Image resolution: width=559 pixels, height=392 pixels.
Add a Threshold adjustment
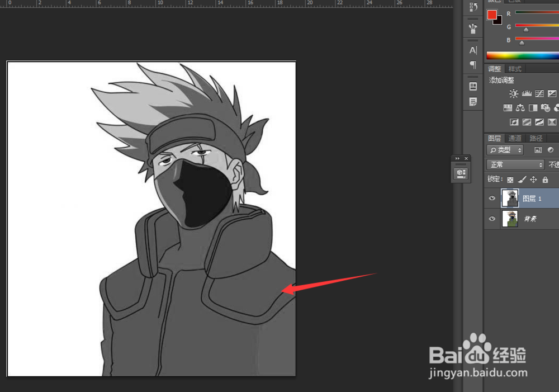click(x=539, y=122)
